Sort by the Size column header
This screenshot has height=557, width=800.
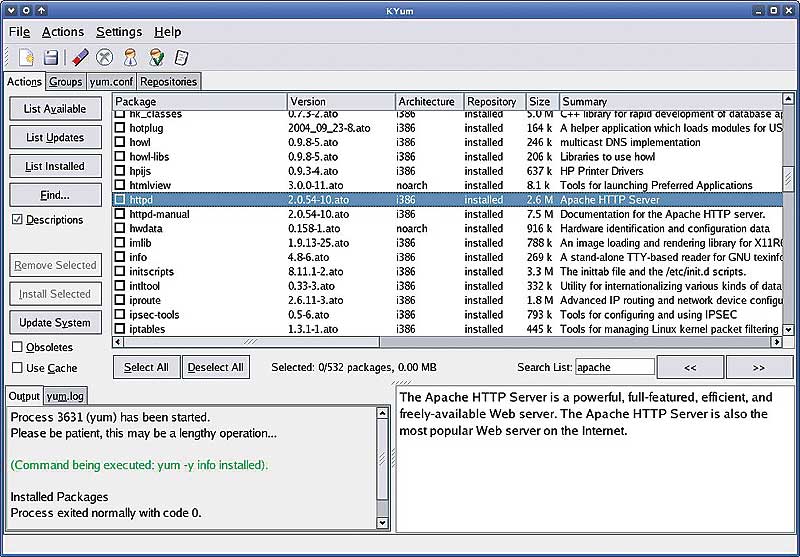542,102
